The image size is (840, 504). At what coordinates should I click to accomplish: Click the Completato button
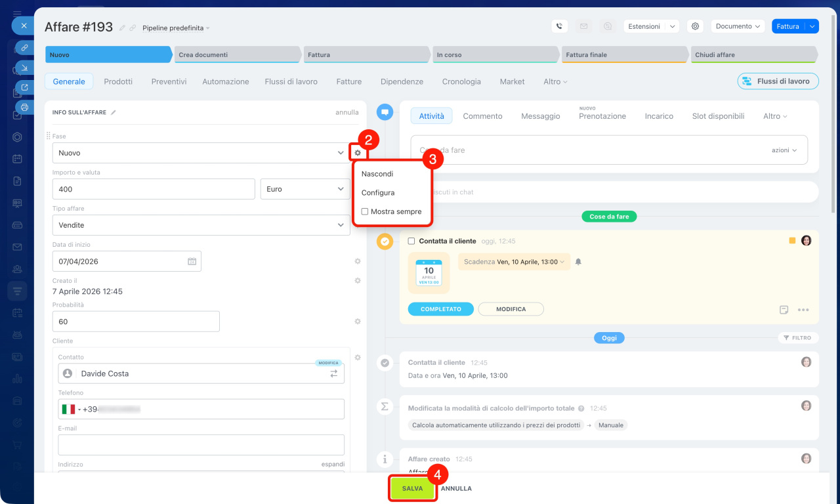click(440, 309)
